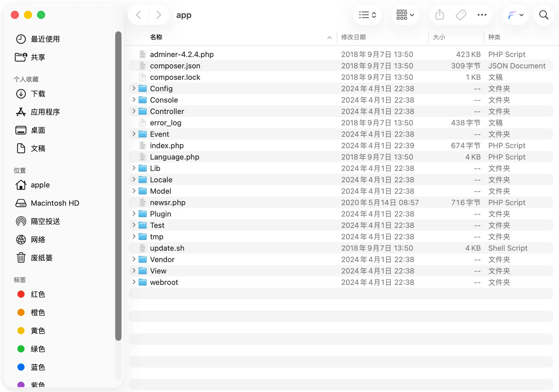Open the list view style switcher

tap(368, 15)
